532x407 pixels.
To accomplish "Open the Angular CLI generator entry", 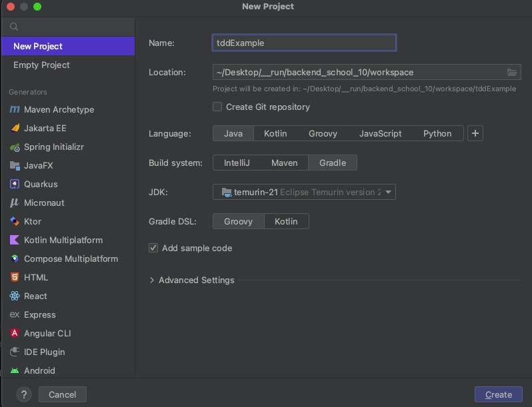I will pos(68,333).
